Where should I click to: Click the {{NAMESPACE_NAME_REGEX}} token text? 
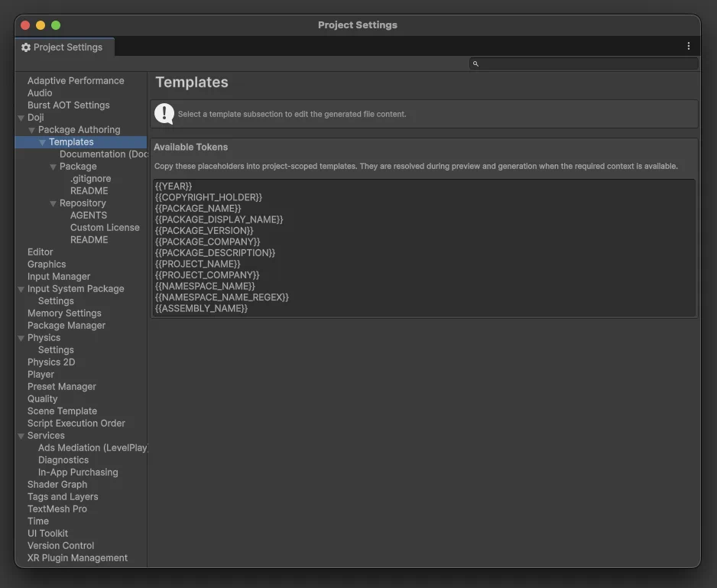(222, 297)
